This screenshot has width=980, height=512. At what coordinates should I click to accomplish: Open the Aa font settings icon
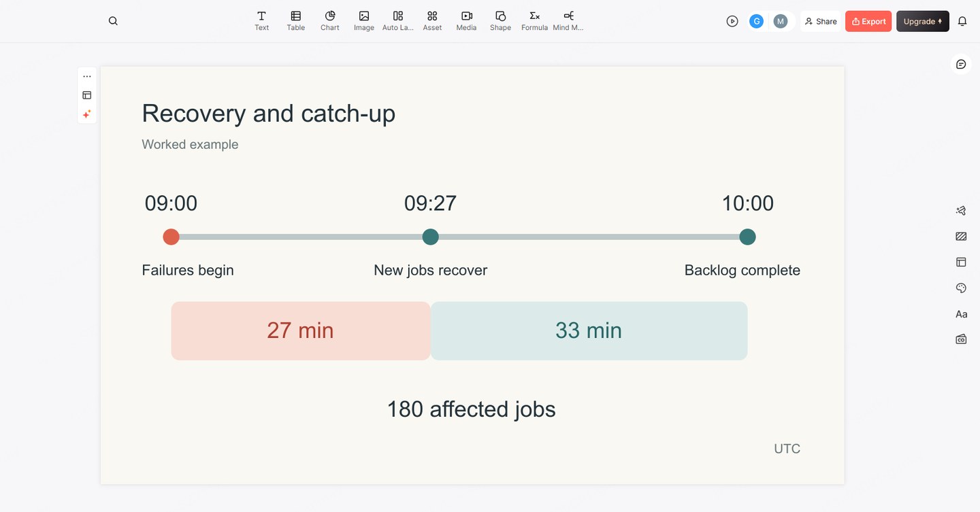(961, 313)
